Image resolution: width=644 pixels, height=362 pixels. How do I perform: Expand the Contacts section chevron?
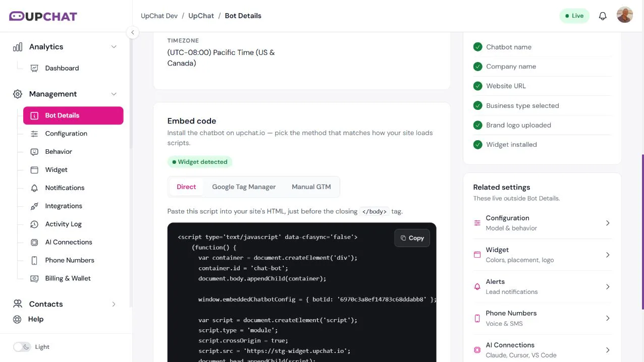114,304
